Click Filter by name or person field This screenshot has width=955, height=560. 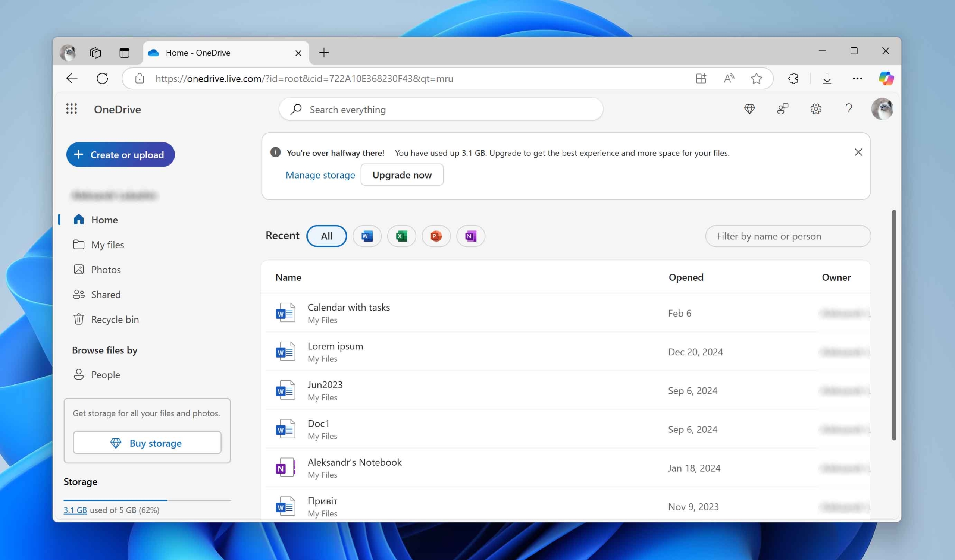point(788,236)
